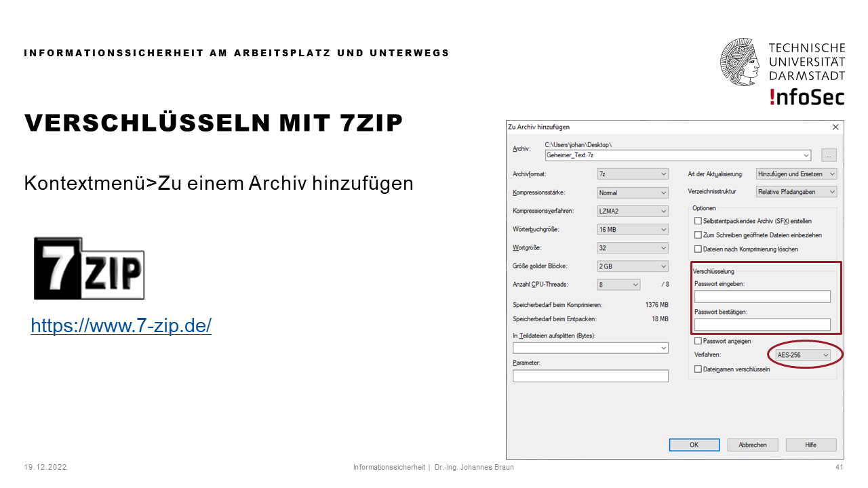
Task: Open the Kompressionsstärke dropdown
Action: 632,192
